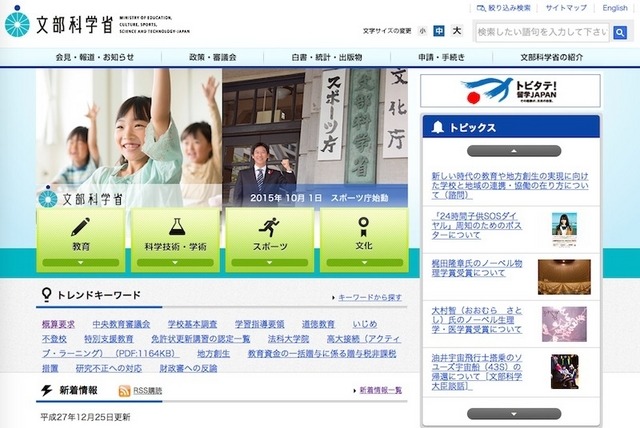Image resolution: width=640 pixels, height=428 pixels.
Task: Click the 梶田隆章氏 topic thumbnail
Action: point(564,277)
